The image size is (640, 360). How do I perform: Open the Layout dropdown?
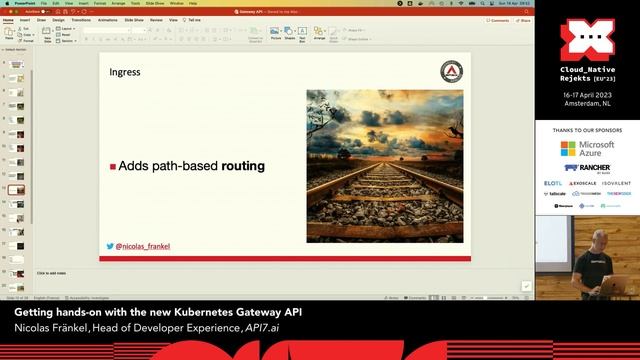click(x=66, y=29)
